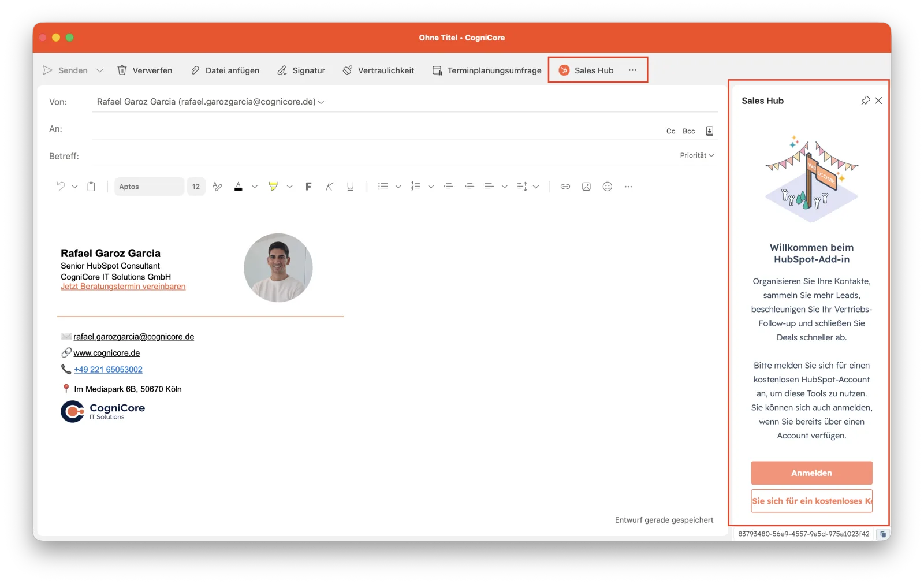Toggle italic formatting (K)
Viewport: 924px width, 584px height.
[329, 187]
